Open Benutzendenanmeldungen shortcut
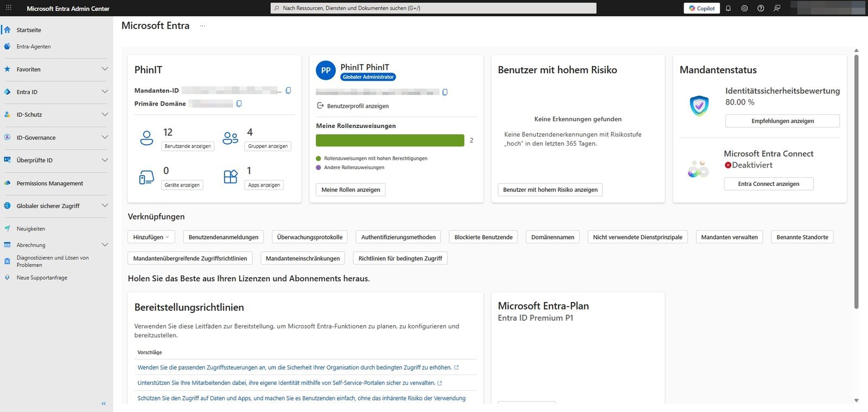The width and height of the screenshot is (868, 412). coord(224,237)
